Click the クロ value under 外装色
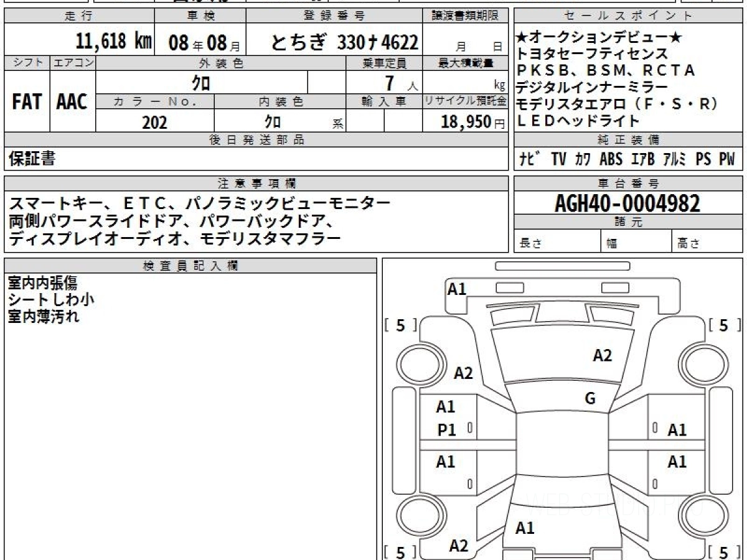Viewport: 747px width, 560px height. [x=201, y=83]
